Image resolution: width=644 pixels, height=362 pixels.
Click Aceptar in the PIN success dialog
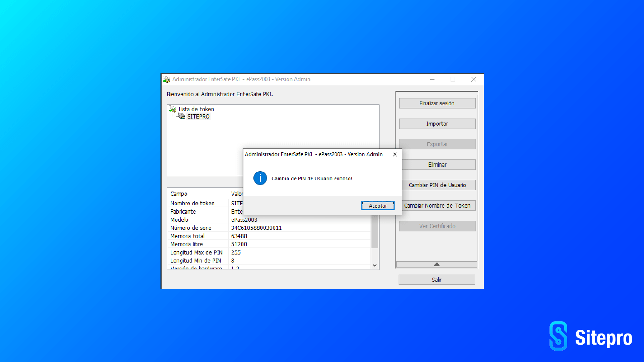[378, 206]
